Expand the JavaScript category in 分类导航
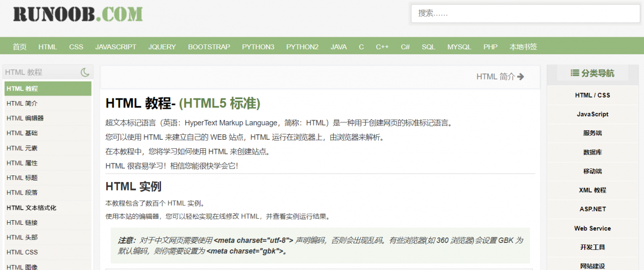Image resolution: width=644 pixels, height=270 pixels. tap(592, 115)
